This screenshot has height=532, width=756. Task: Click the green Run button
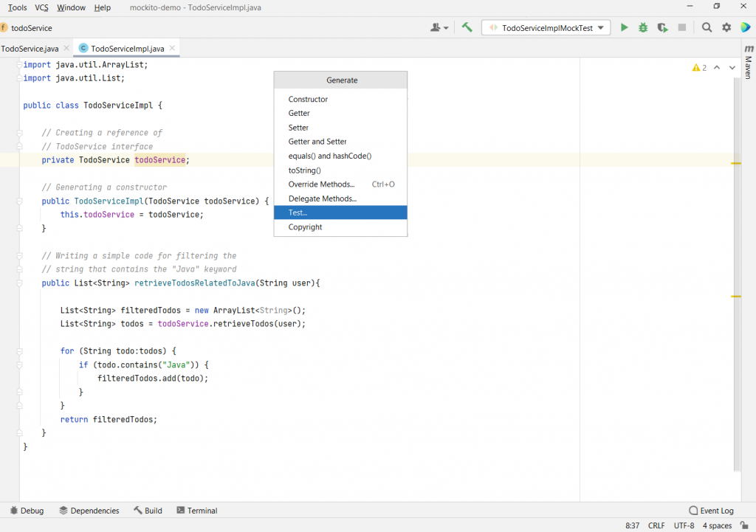point(624,28)
